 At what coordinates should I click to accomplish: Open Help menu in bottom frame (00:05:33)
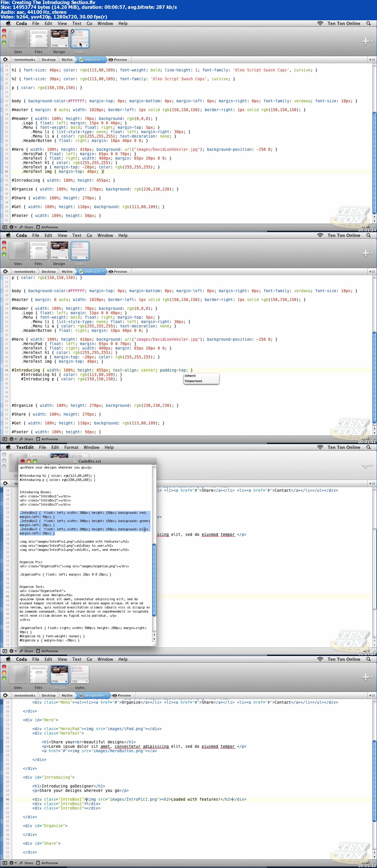(x=123, y=659)
